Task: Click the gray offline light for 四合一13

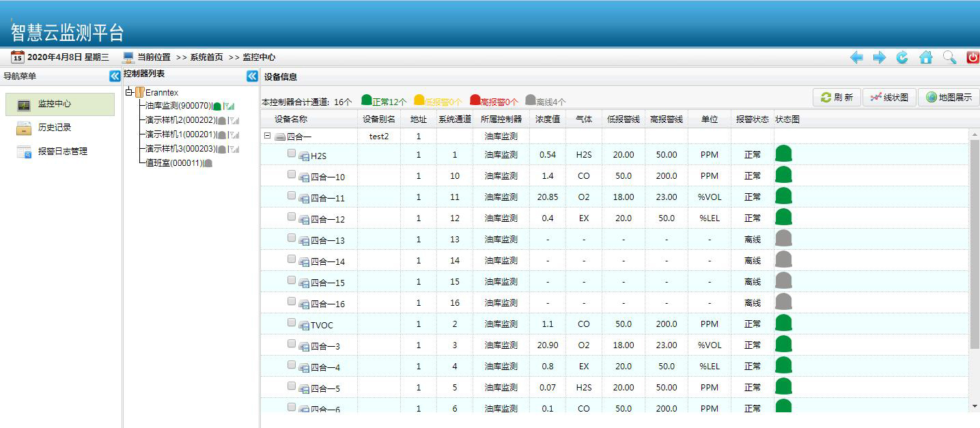Action: point(783,239)
